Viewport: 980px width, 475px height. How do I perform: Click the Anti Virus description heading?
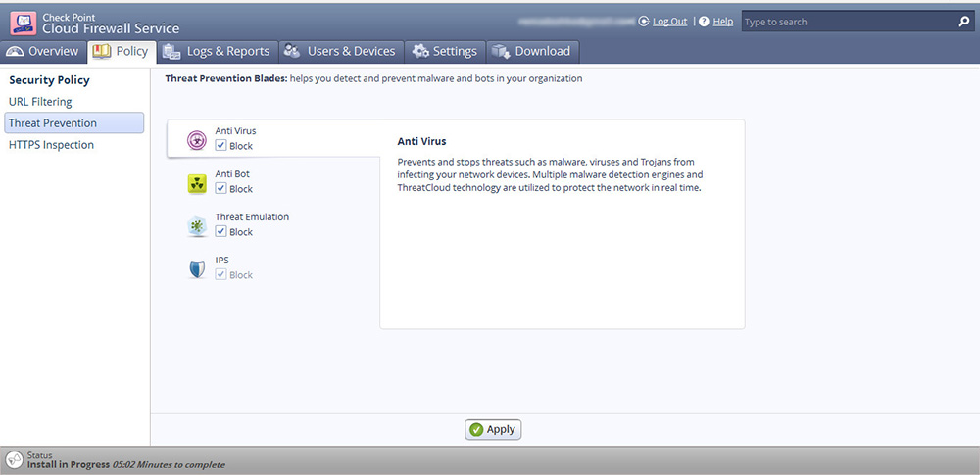click(421, 141)
